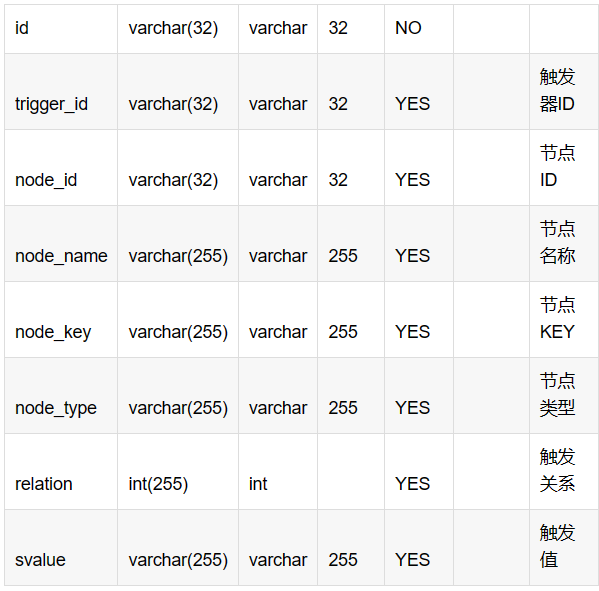The height and width of the screenshot is (591, 599).
Task: Select the 触发关系 comment cell
Action: tap(564, 472)
